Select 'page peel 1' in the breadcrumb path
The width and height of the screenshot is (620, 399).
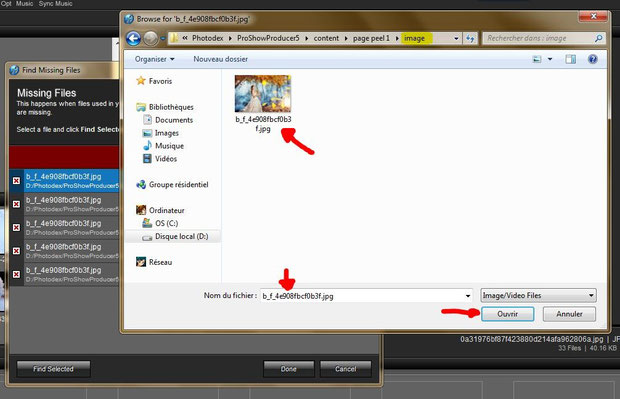point(371,38)
